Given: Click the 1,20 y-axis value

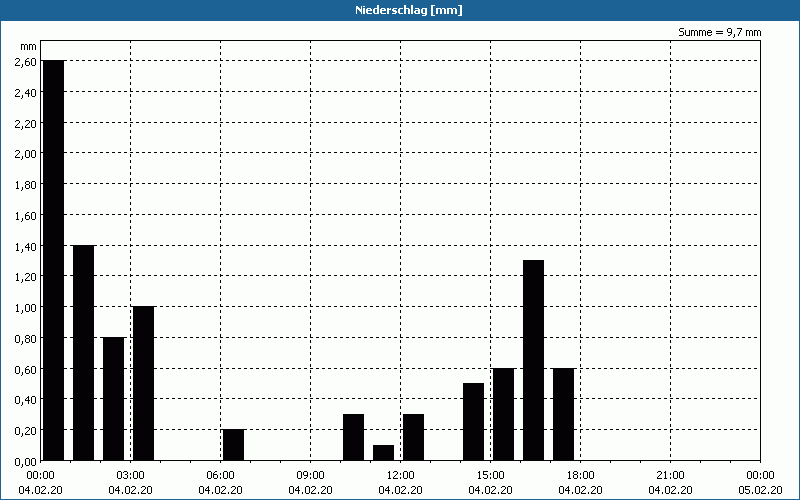Looking at the screenshot, I should 26,277.
